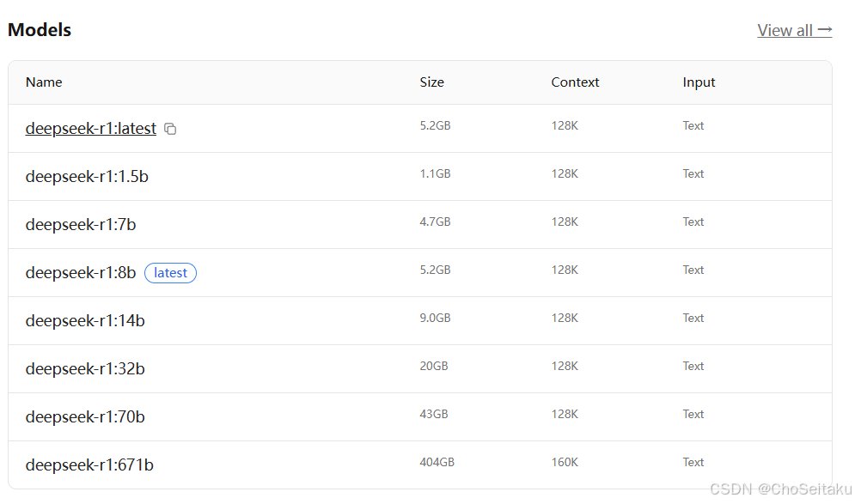Select the 43GB size value
Viewport: 855px width, 504px height.
tap(433, 414)
